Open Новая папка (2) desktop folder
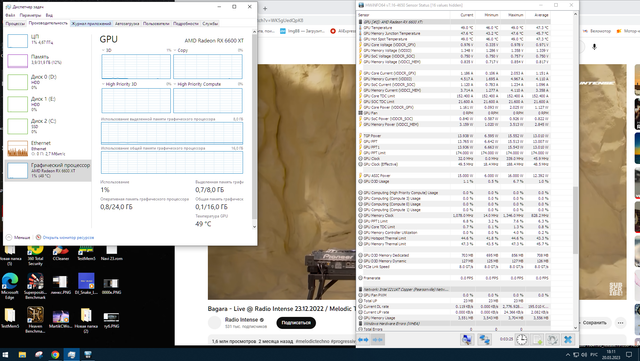Screen dimensions: 640x361 tap(86, 320)
